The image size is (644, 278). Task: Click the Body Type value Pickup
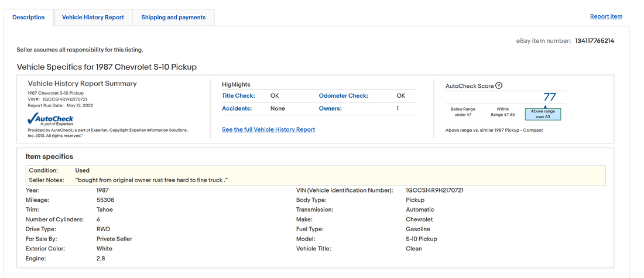(414, 200)
